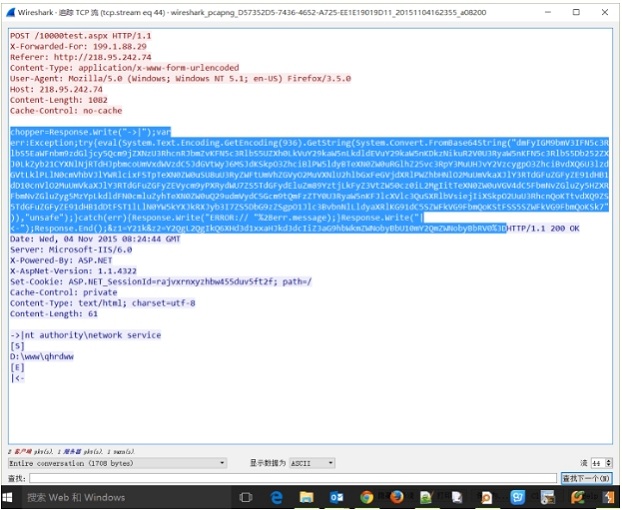Expand the 'Entire conversation (1708 bytes)' dropdown
This screenshot has width=622, height=510.
117,463
